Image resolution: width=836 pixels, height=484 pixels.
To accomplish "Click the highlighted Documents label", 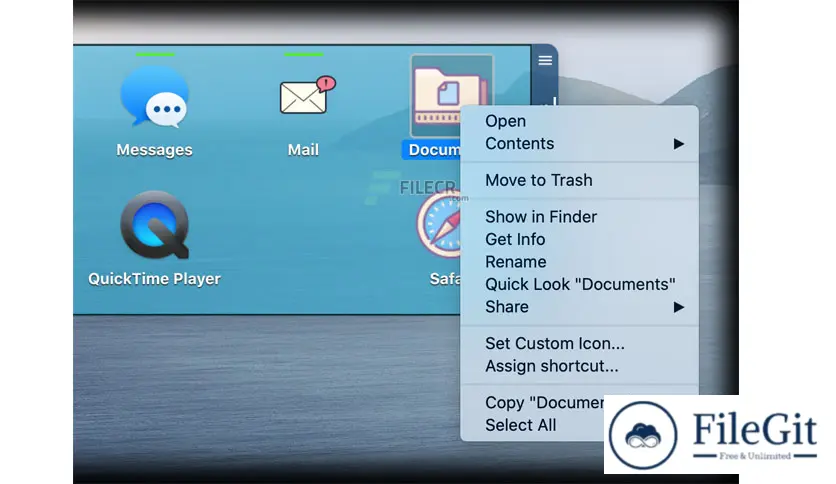I will coord(432,150).
